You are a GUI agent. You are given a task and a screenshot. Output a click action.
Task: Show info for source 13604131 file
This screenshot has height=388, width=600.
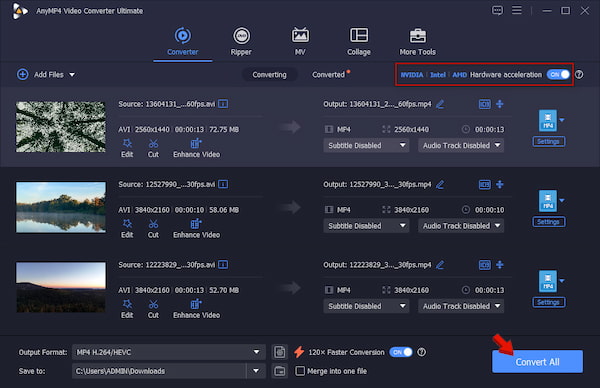(x=223, y=104)
